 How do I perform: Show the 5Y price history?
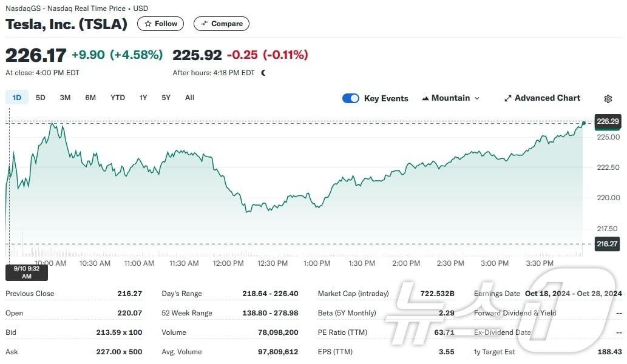[166, 98]
